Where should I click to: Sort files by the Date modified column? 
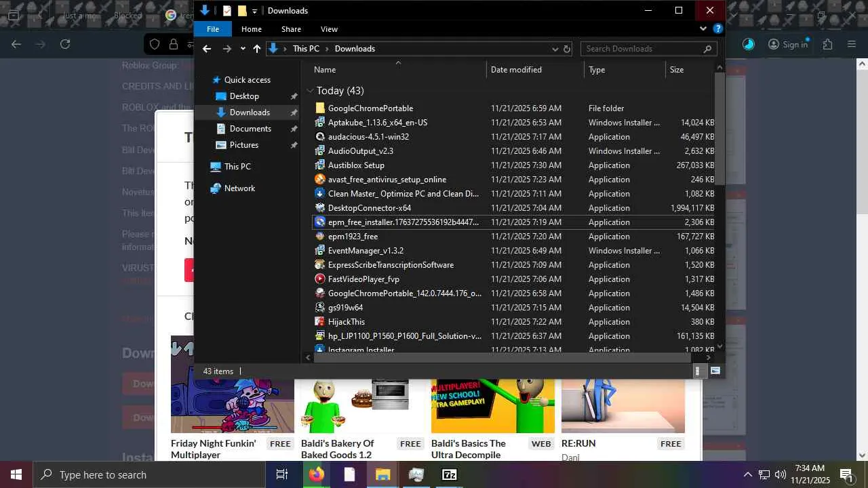[516, 70]
